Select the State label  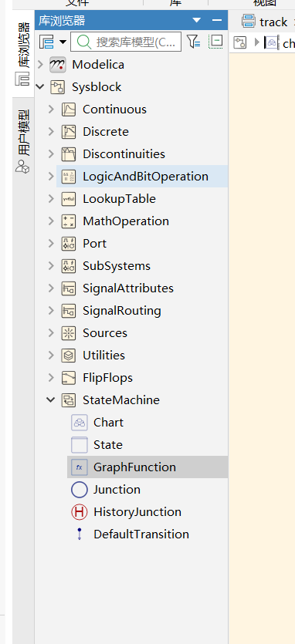pos(108,445)
